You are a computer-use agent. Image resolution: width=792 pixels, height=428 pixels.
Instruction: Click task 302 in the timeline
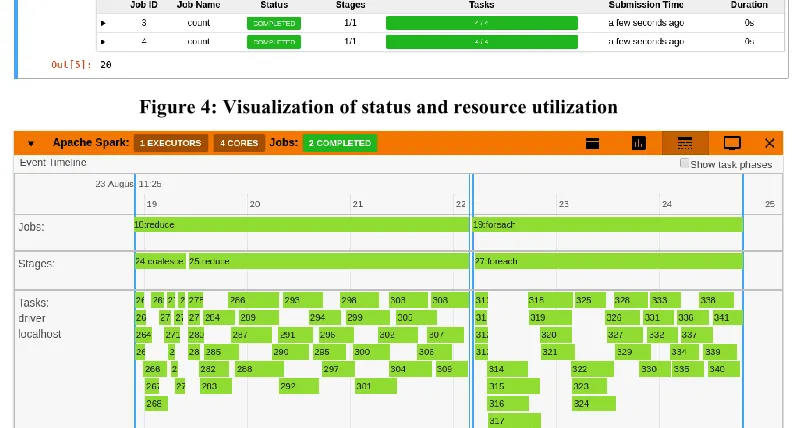[x=398, y=335]
